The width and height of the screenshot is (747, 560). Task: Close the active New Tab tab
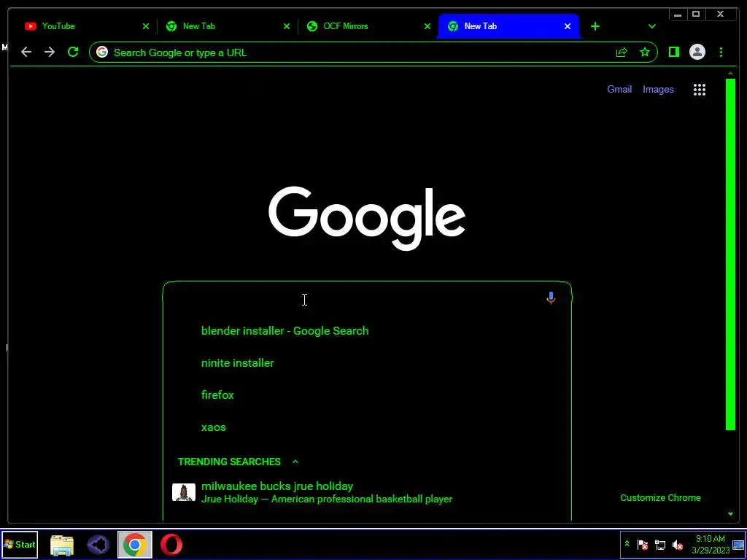(x=568, y=26)
